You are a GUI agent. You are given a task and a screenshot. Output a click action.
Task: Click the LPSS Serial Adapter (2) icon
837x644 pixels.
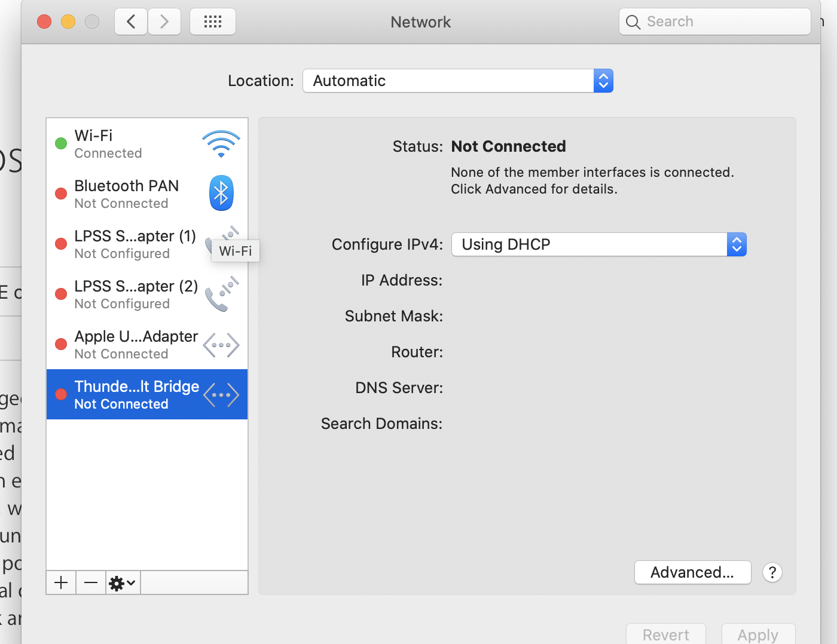coord(221,293)
